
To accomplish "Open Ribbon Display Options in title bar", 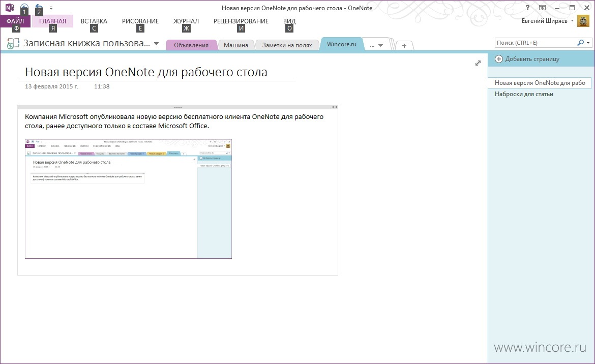I will click(542, 8).
